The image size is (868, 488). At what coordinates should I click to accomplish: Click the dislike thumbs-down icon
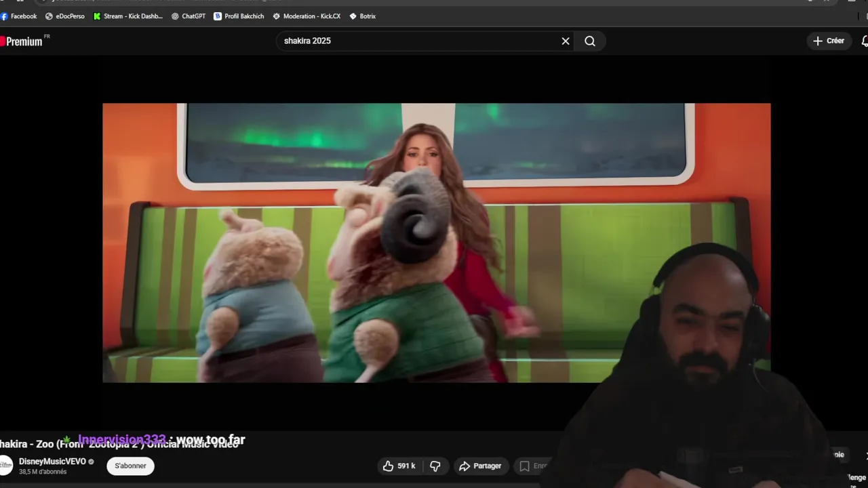coord(435,466)
